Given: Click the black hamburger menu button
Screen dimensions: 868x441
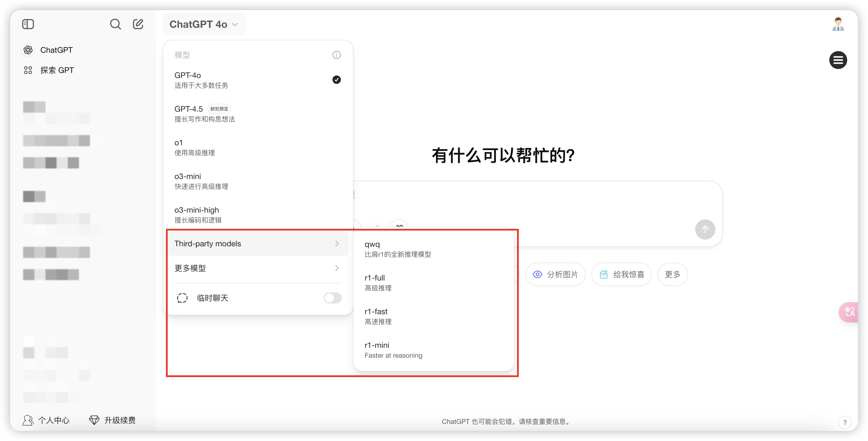Looking at the screenshot, I should pyautogui.click(x=838, y=60).
